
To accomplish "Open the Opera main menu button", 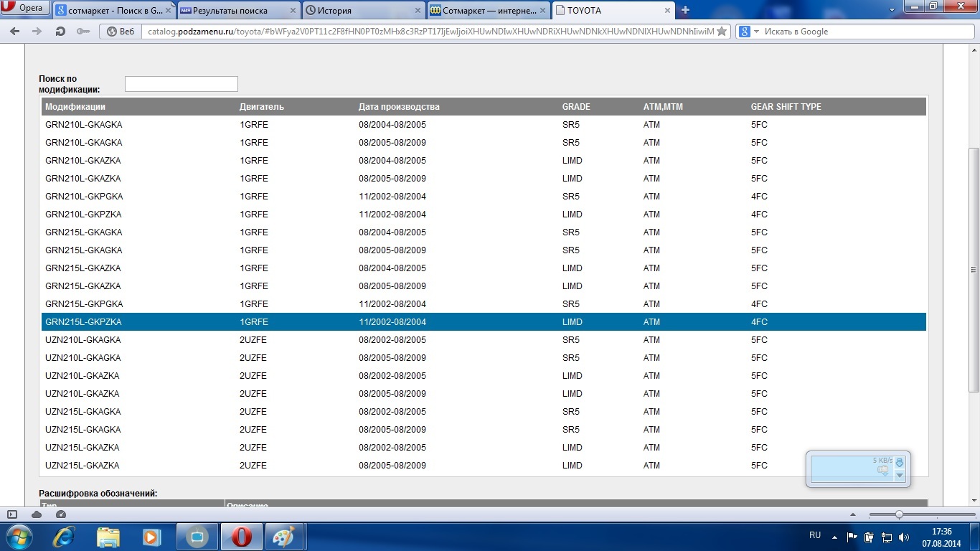I will tap(26, 8).
